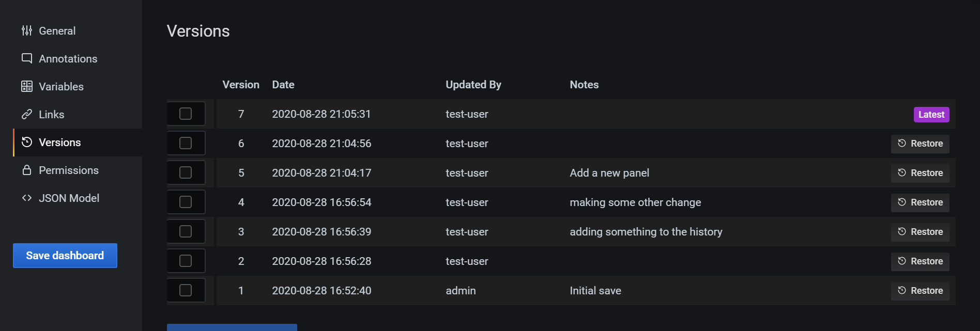This screenshot has height=331, width=980.
Task: Open the JSON Model section
Action: coord(69,198)
